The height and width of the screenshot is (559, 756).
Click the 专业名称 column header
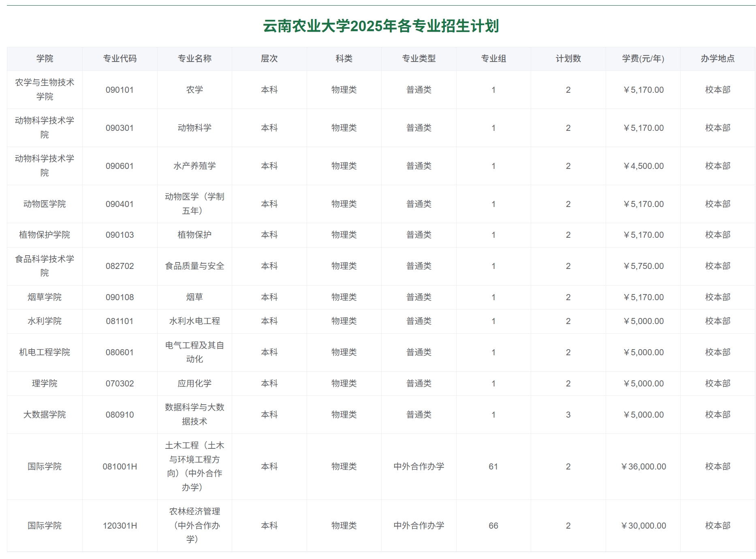pyautogui.click(x=194, y=58)
